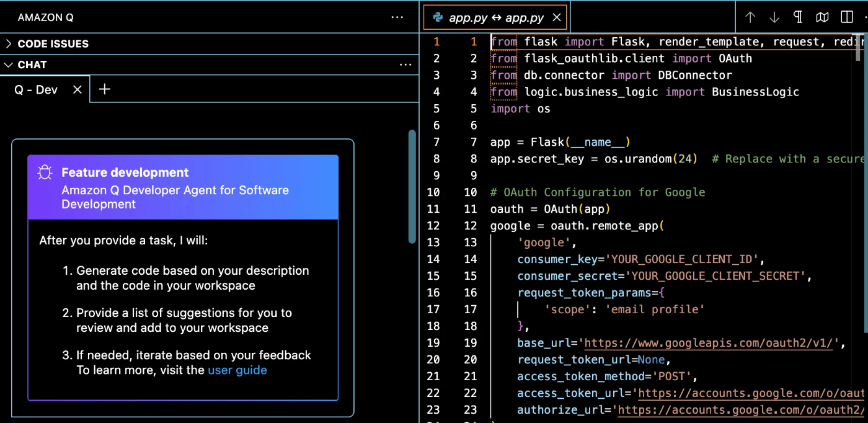Click 'Provide a list of suggestions' item
Viewport: 868px width, 423px height.
(x=184, y=320)
